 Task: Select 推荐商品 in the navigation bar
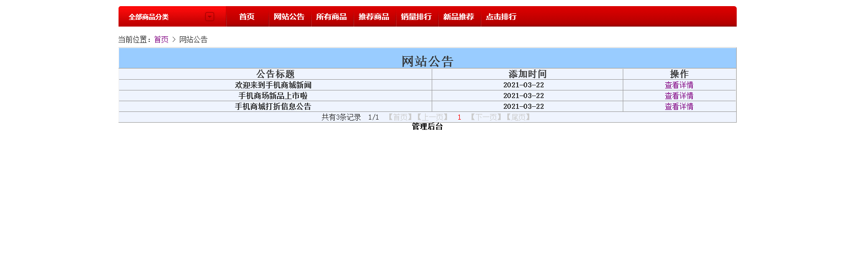coord(374,17)
